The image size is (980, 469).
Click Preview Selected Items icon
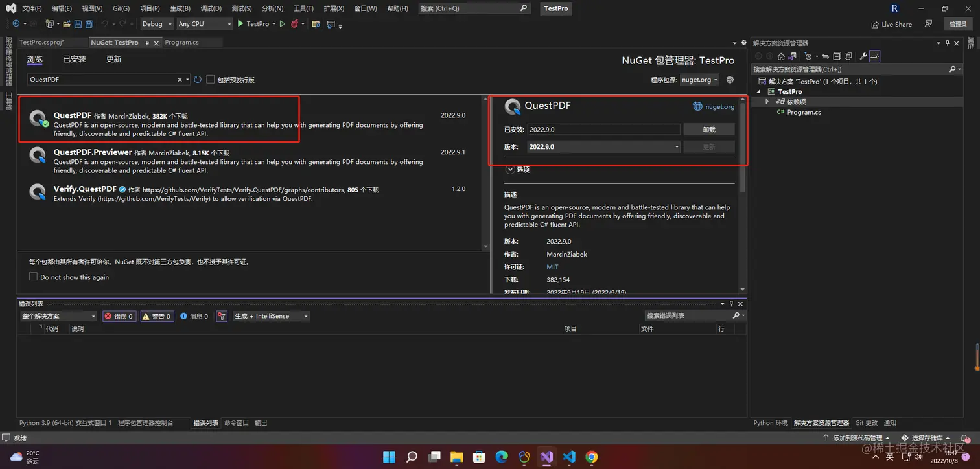874,56
